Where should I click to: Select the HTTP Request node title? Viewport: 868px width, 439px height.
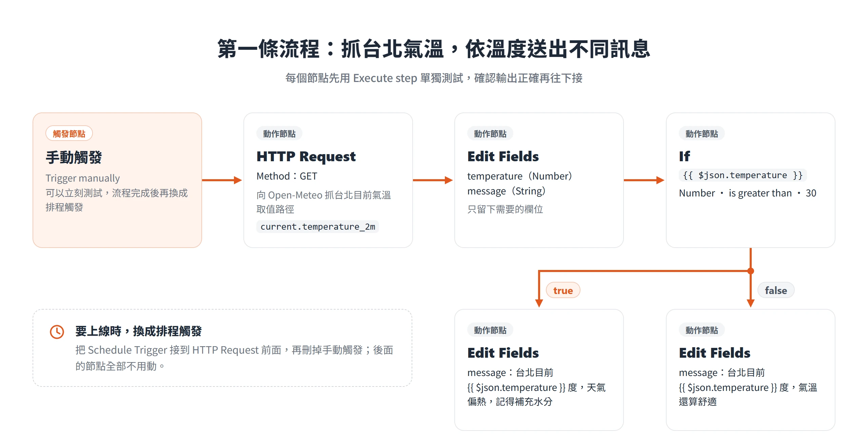point(306,156)
